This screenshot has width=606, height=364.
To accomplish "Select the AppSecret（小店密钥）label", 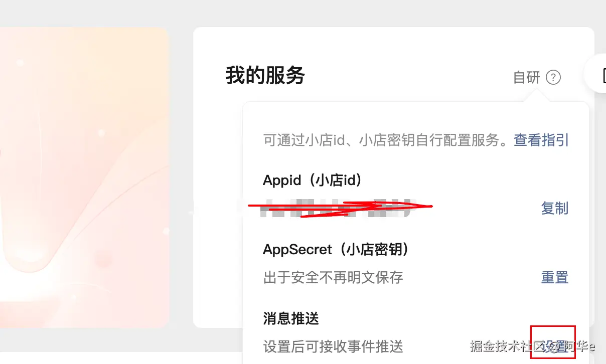I will (x=335, y=249).
